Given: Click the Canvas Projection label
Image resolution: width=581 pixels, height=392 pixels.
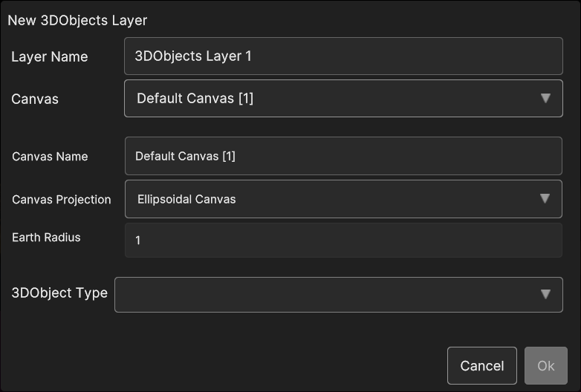Looking at the screenshot, I should [x=62, y=200].
